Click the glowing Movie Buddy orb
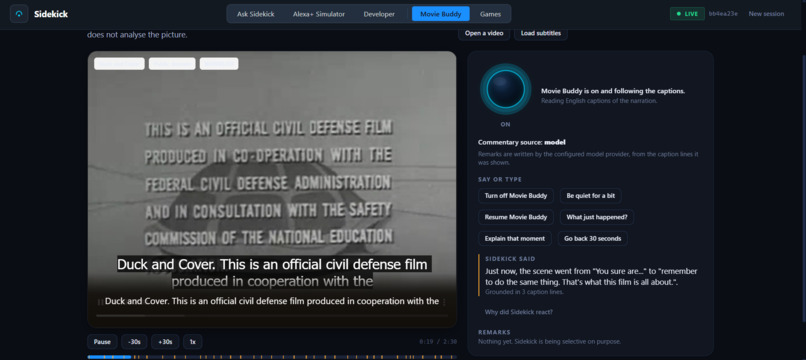The height and width of the screenshot is (360, 806). point(505,89)
